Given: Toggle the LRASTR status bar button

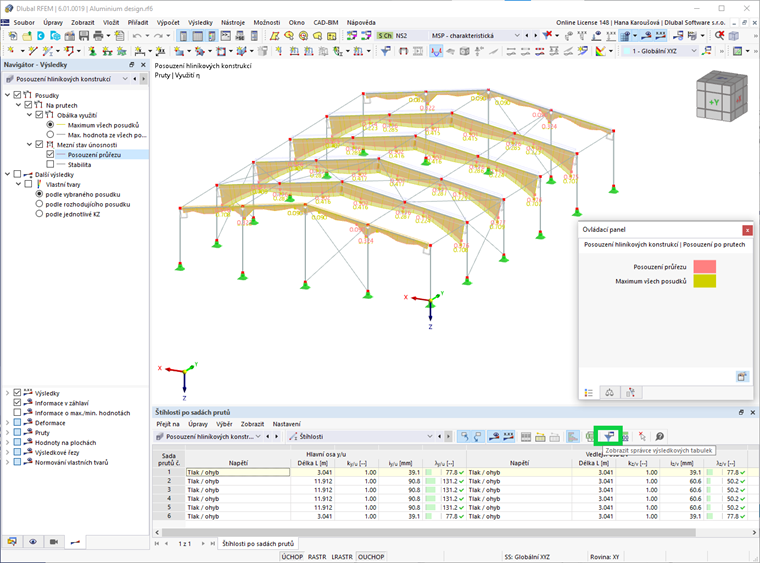Looking at the screenshot, I should (342, 557).
